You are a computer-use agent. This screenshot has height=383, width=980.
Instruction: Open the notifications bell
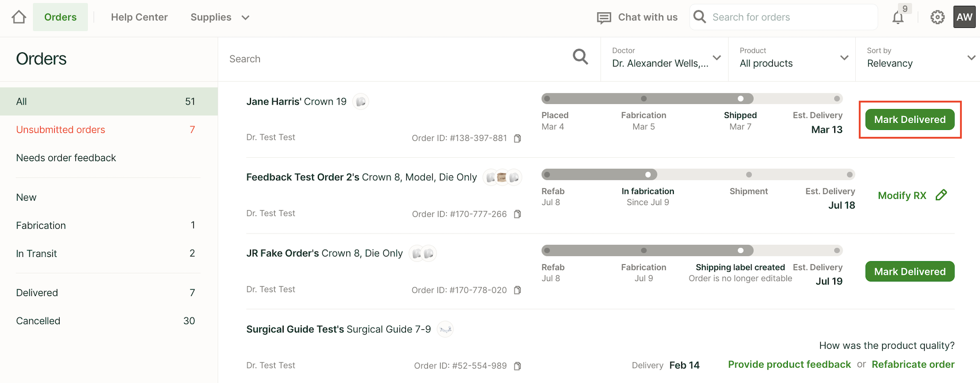(898, 18)
